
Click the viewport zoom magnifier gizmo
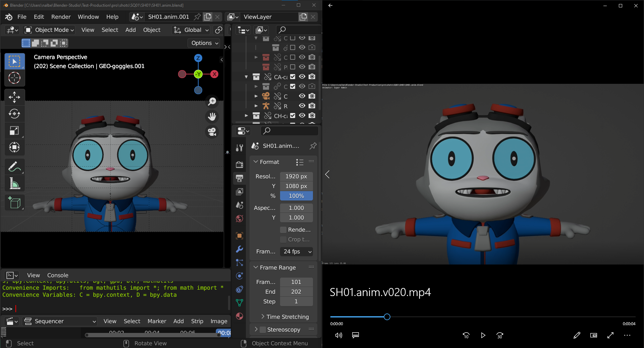point(212,101)
